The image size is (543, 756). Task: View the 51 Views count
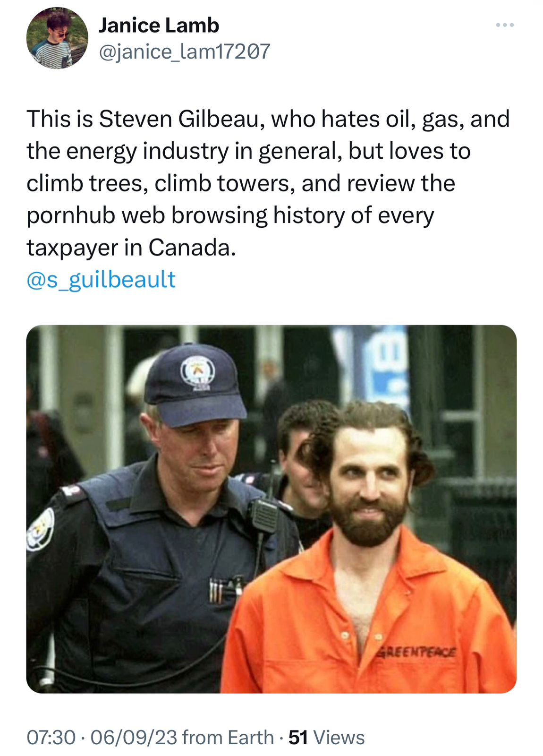pos(326,737)
